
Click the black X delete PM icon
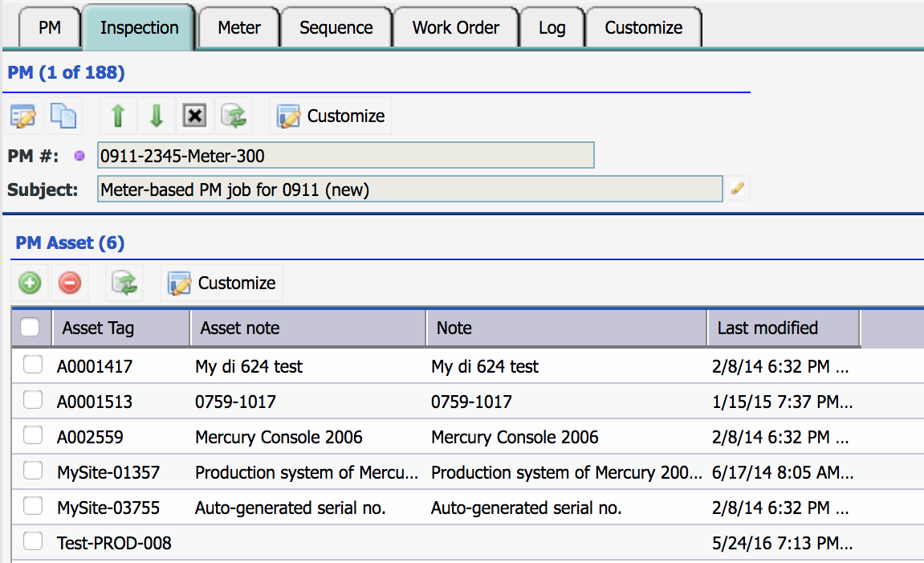194,116
